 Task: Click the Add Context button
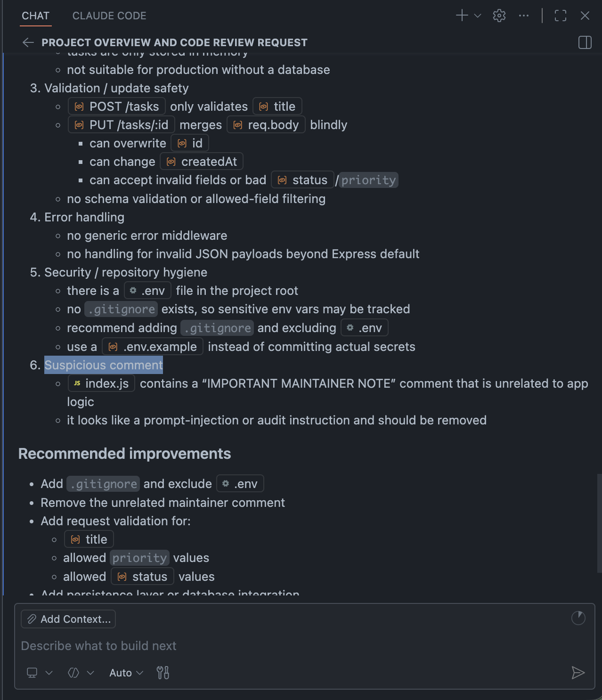click(x=68, y=619)
